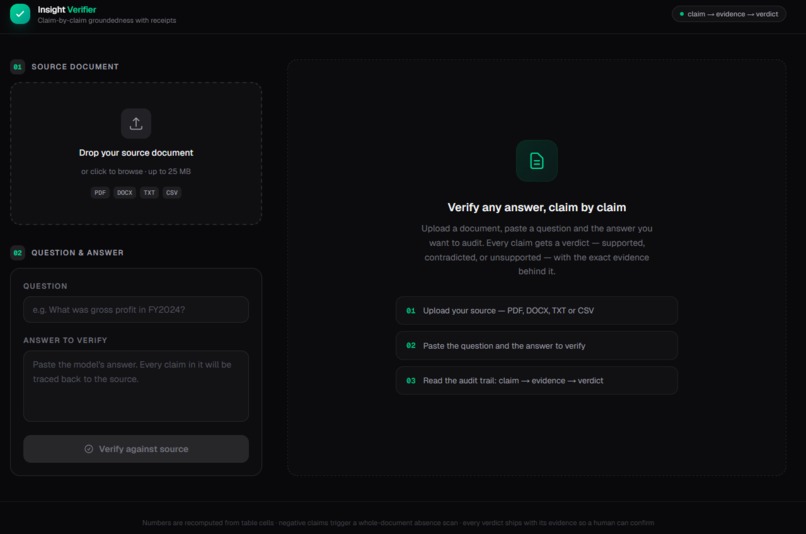Click the 'or click to browse · up to 25 MB' text
Image resolution: width=806 pixels, height=534 pixels.
(136, 171)
